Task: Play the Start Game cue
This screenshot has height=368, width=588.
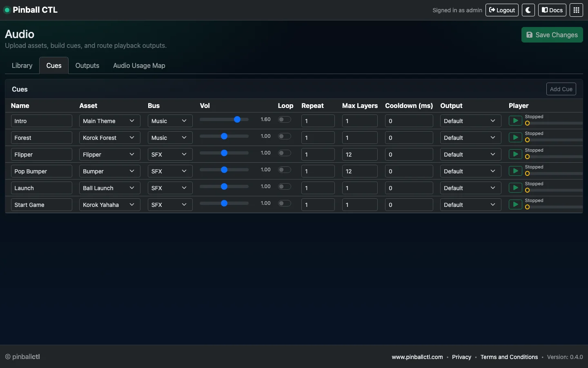Action: coord(515,204)
